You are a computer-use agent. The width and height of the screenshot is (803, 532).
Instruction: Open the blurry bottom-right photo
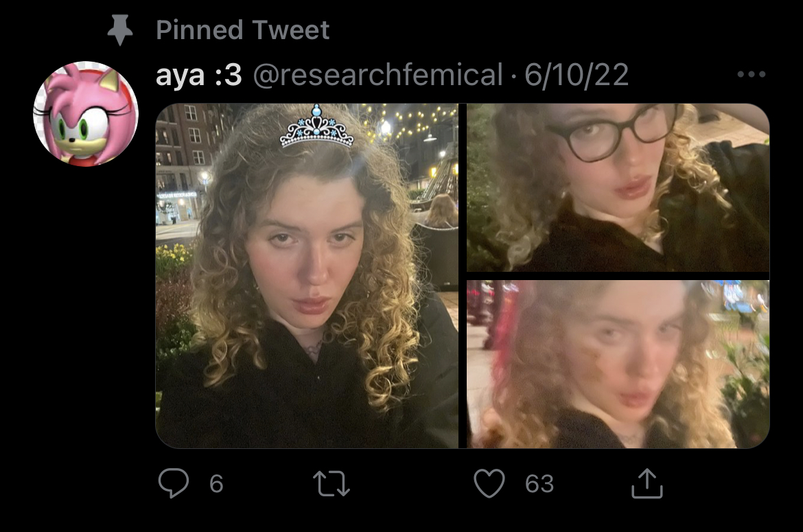[x=618, y=364]
